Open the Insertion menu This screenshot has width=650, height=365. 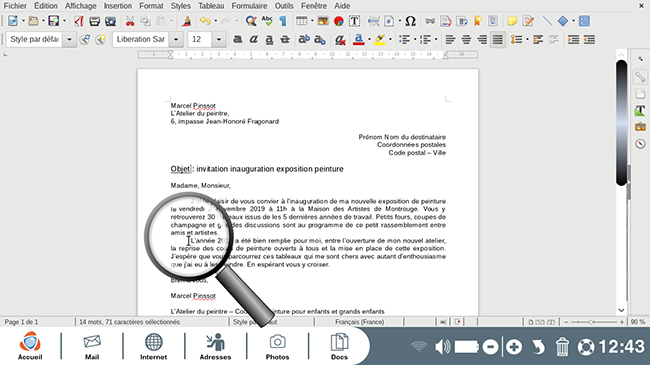118,6
